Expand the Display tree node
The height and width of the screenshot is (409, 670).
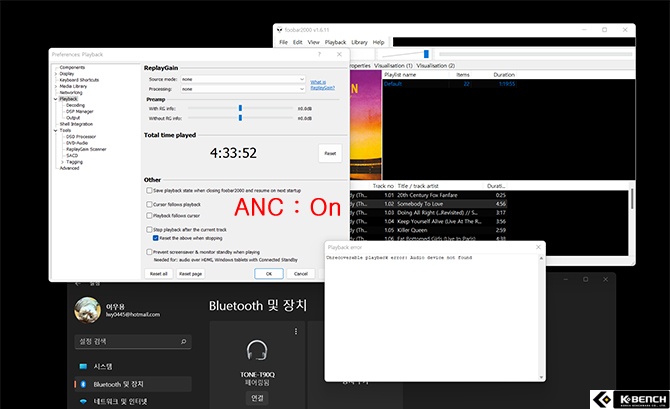56,74
